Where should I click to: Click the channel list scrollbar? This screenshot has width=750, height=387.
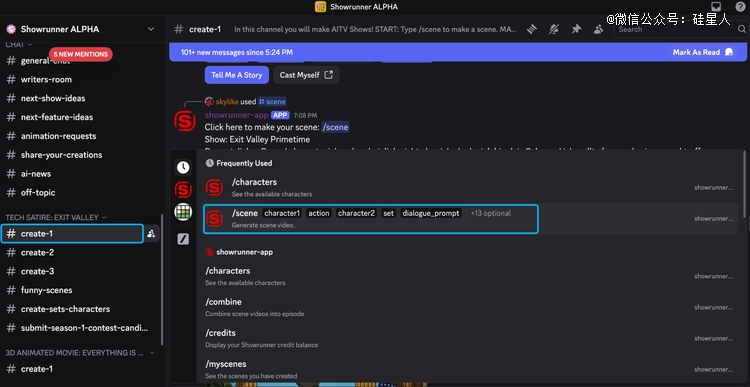click(x=162, y=280)
